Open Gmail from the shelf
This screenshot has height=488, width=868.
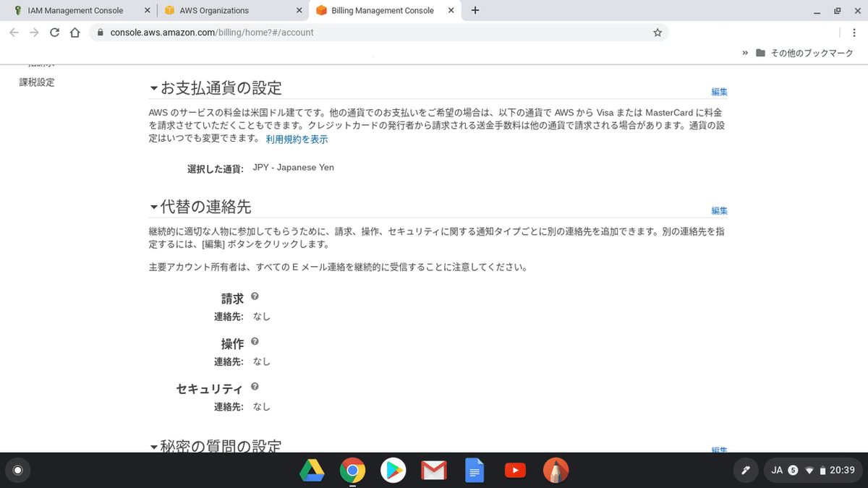[434, 470]
